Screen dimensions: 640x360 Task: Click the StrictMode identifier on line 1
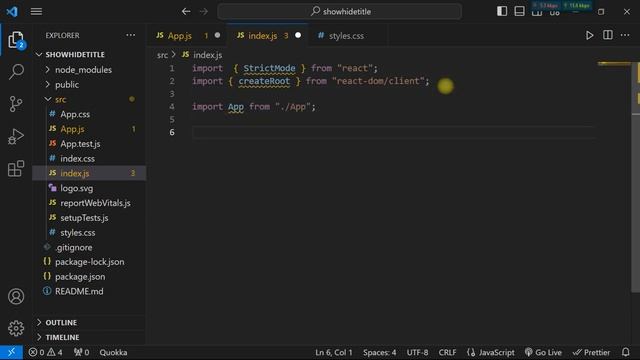pos(269,68)
